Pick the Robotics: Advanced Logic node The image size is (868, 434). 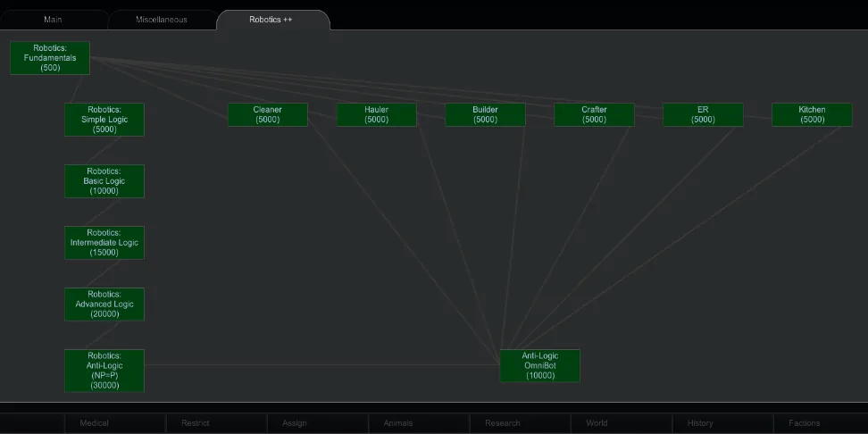click(x=104, y=305)
